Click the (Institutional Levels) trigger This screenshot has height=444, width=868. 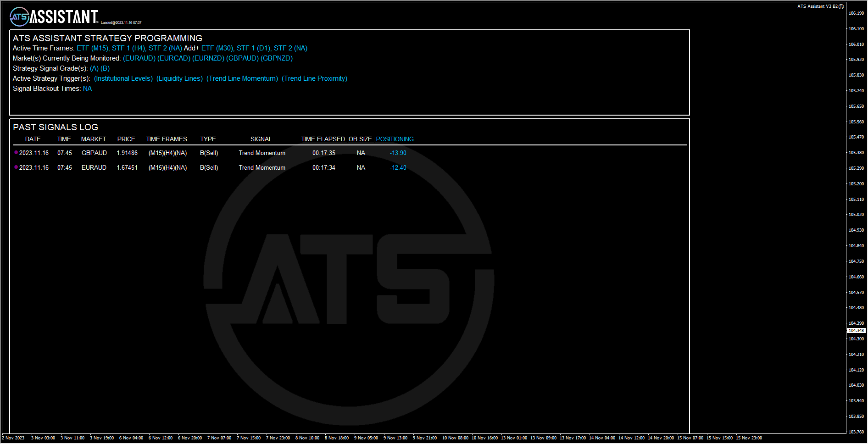pos(123,78)
